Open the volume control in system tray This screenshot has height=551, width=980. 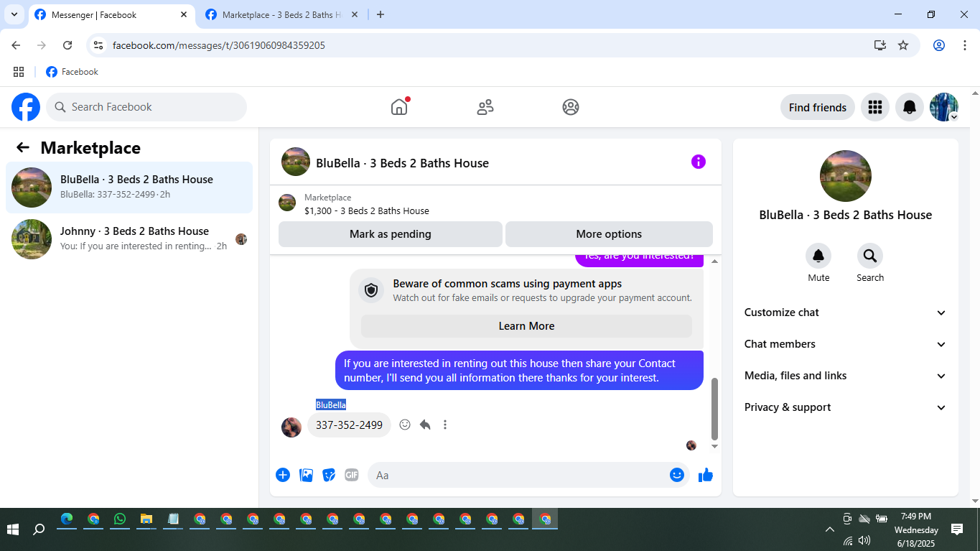coord(864,540)
